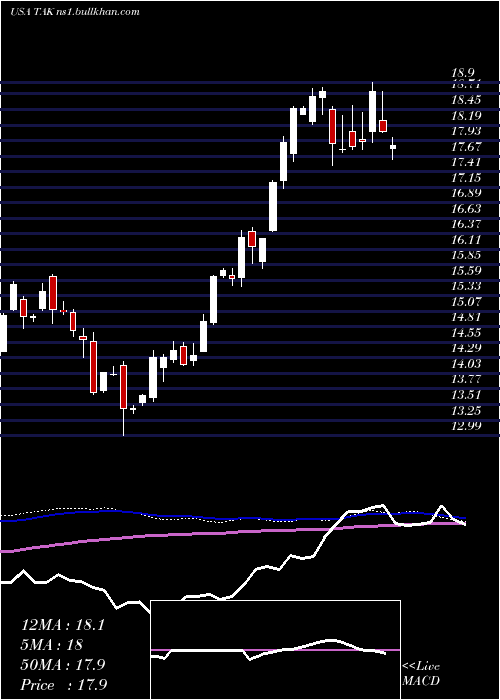This screenshot has width=500, height=700.
Task: Select the Price : 17.9 readout
Action: (63, 685)
